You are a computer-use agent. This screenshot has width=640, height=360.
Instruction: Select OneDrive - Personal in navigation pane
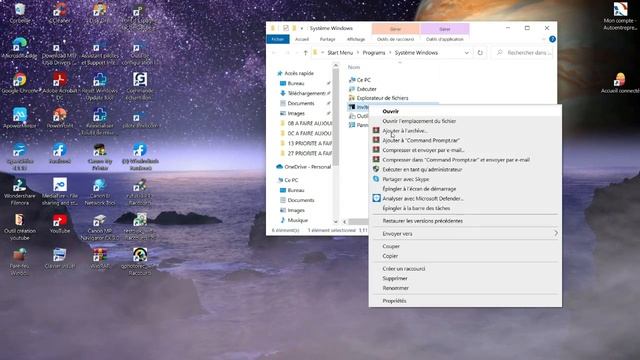[307, 167]
